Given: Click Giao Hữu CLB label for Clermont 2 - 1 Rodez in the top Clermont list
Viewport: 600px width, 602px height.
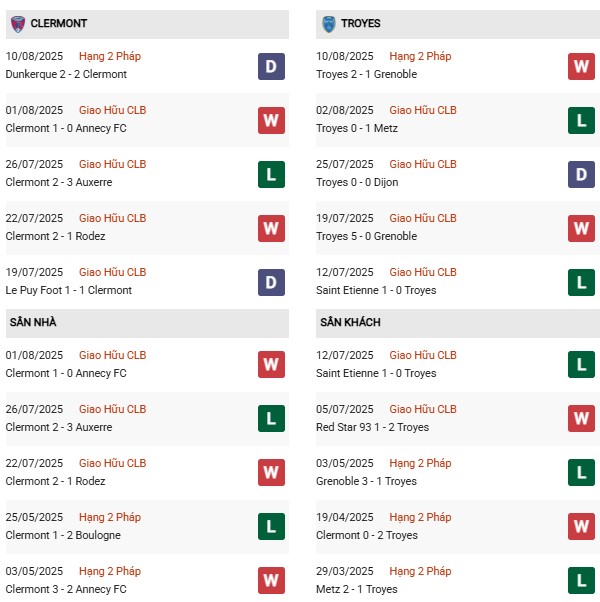Looking at the screenshot, I should point(112,218).
